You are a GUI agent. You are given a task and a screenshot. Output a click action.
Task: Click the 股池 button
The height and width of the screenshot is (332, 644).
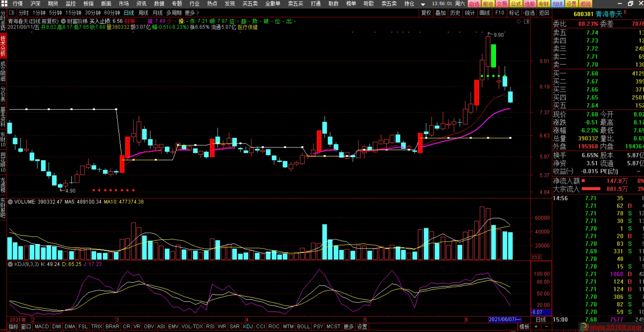point(488,4)
